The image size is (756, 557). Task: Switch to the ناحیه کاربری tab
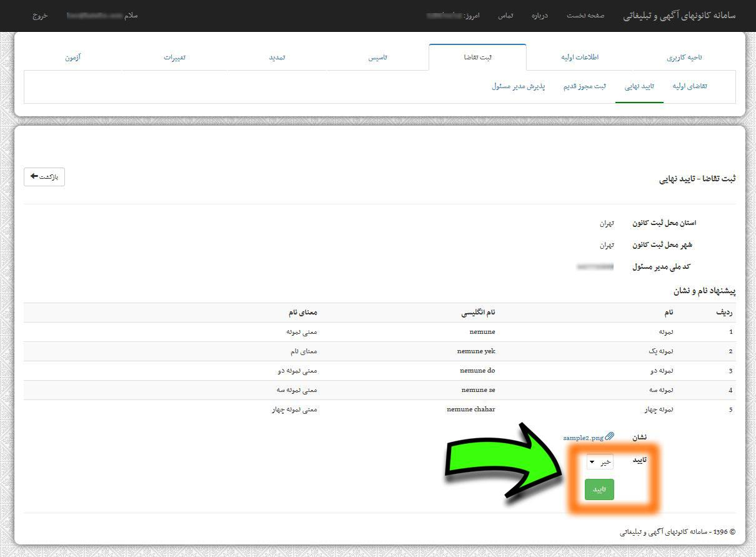pos(684,57)
